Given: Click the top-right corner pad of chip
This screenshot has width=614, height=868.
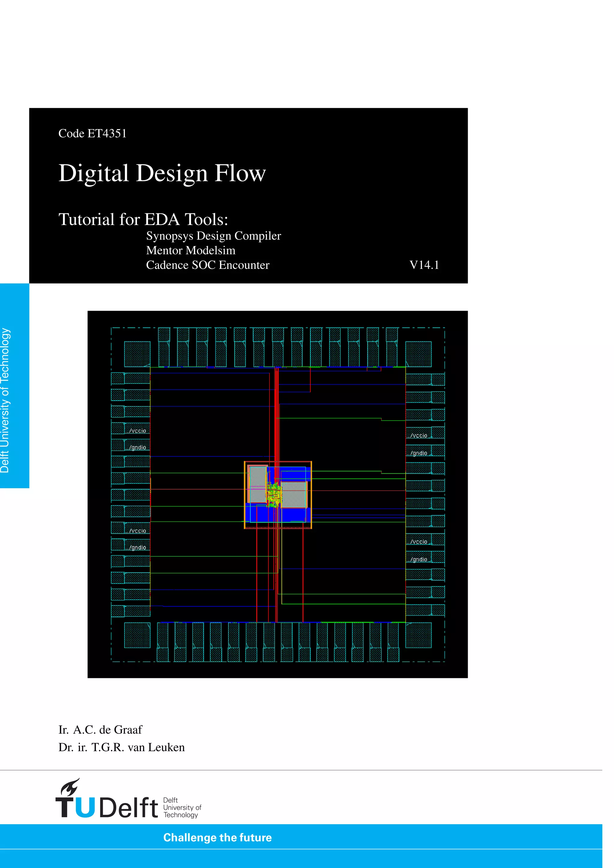Looking at the screenshot, I should [418, 354].
